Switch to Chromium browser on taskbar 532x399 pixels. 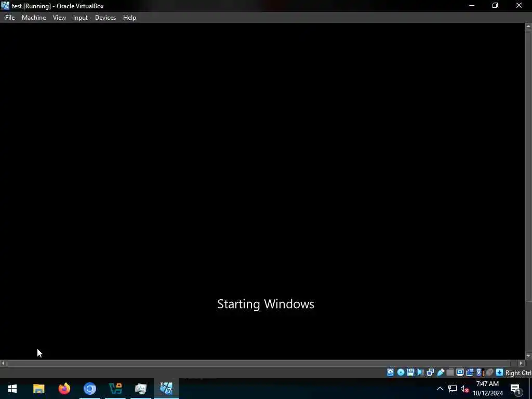point(90,389)
